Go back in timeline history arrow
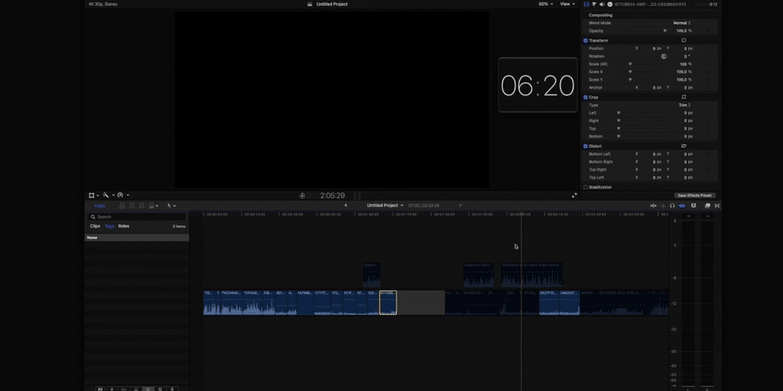 coord(346,205)
